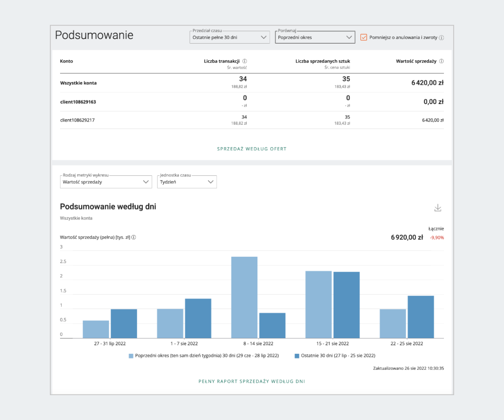Change Rodzaj metryki wykresu selection
This screenshot has height=420, width=504.
(106, 182)
